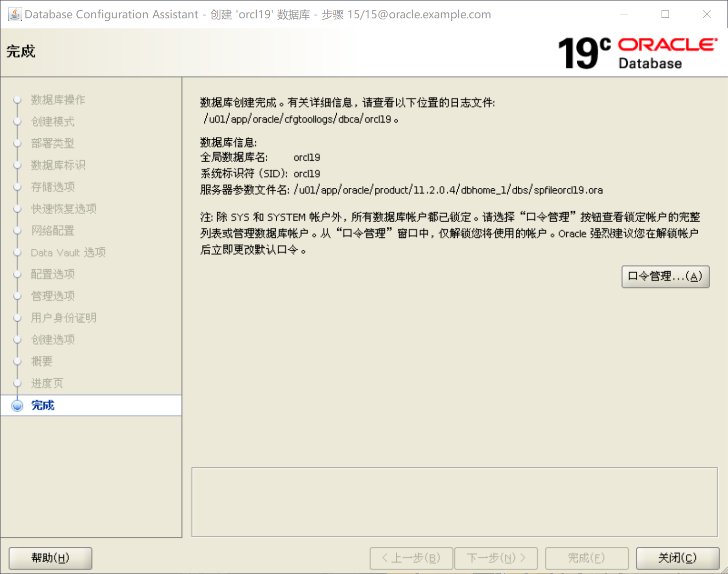Select the 管理选项 step

pyautogui.click(x=53, y=296)
